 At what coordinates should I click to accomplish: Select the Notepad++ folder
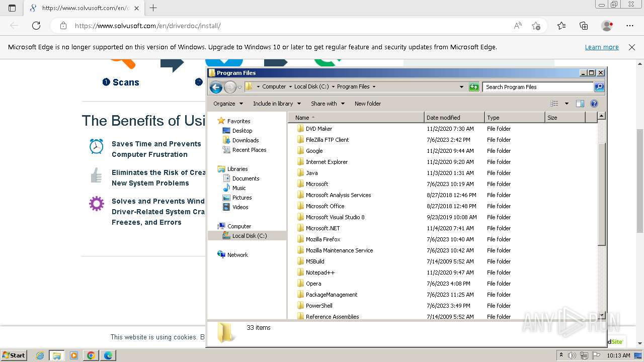[x=320, y=273]
